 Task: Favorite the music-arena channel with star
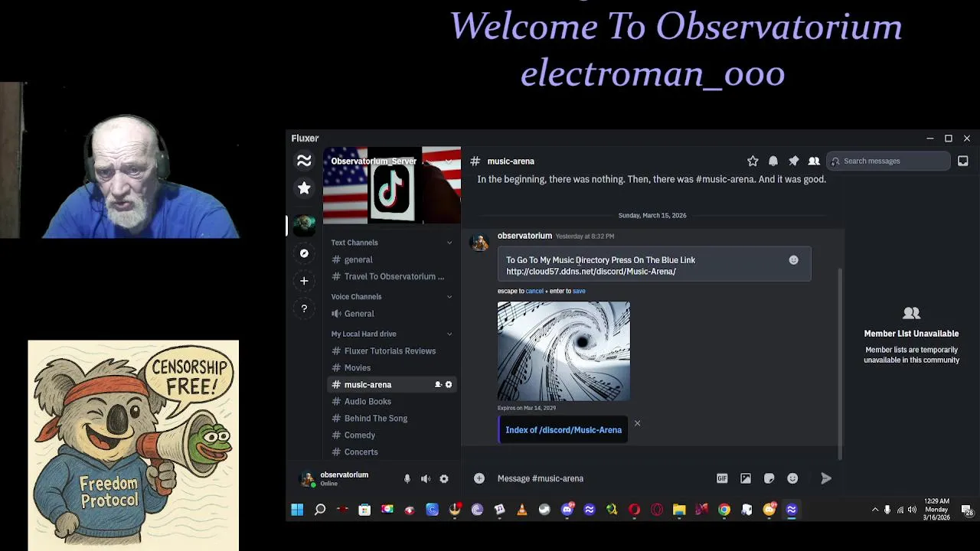point(753,161)
